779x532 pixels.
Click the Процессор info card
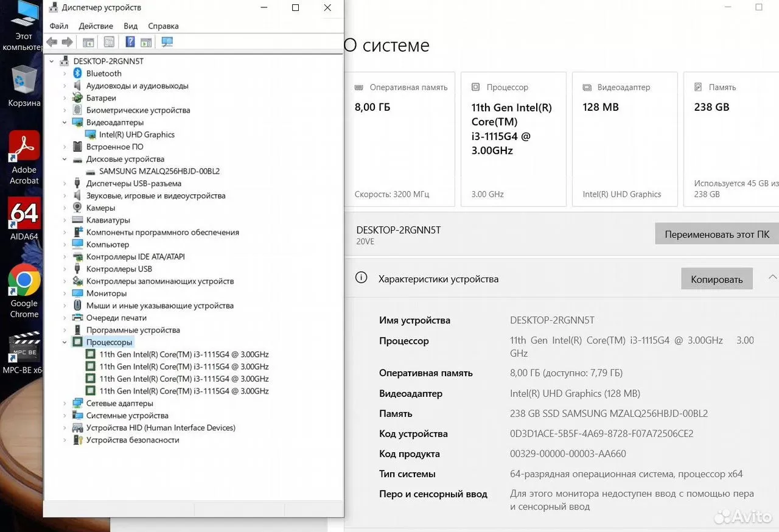[514, 139]
